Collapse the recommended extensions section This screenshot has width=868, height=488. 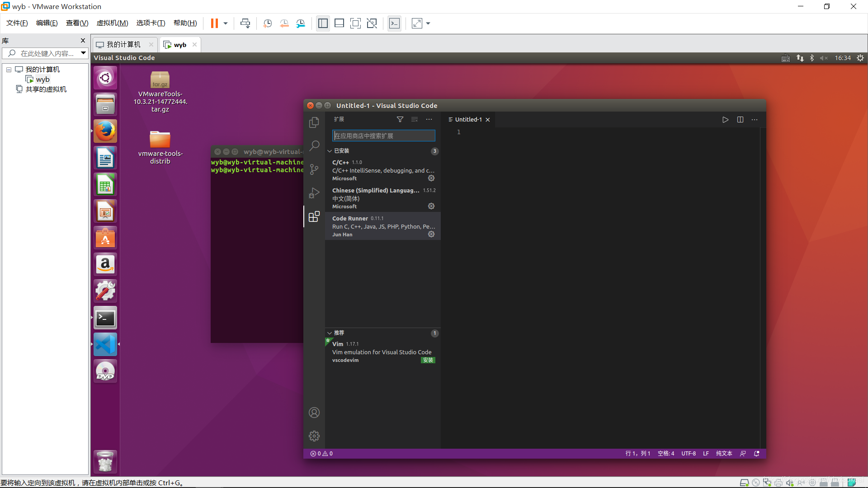[x=330, y=333]
